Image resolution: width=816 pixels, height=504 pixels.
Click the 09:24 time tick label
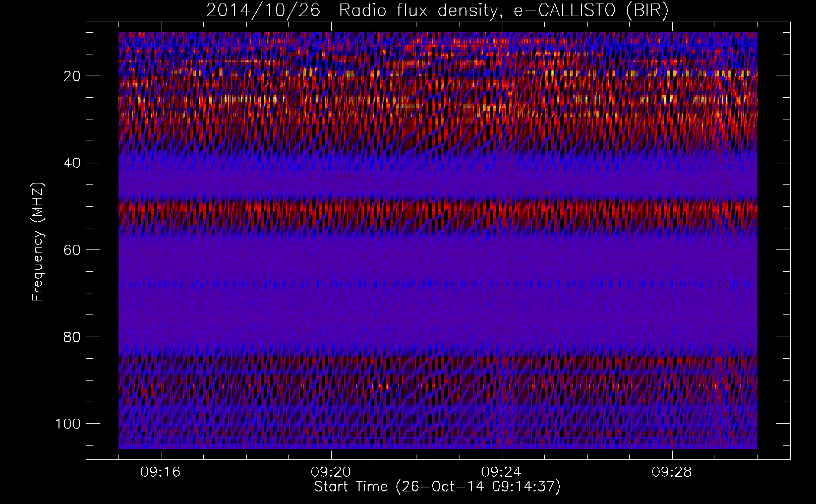(501, 472)
